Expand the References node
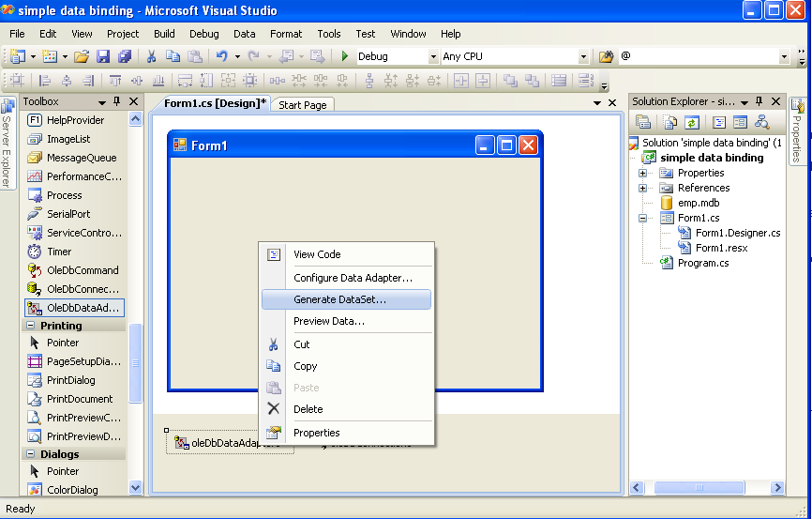This screenshot has width=812, height=519. pyautogui.click(x=642, y=189)
